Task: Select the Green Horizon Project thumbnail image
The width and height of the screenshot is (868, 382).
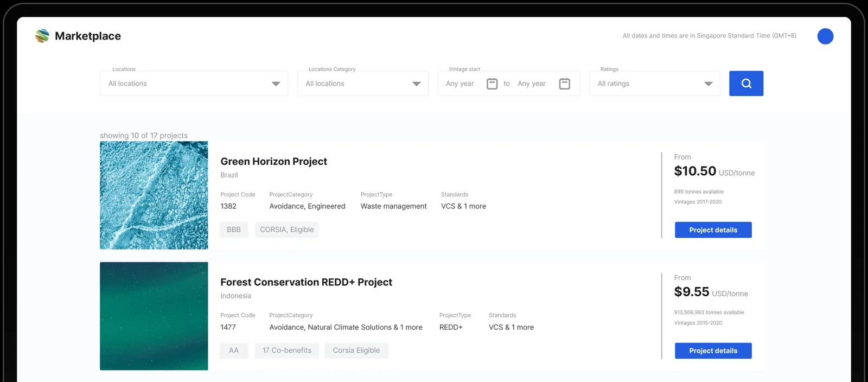Action: tap(154, 195)
